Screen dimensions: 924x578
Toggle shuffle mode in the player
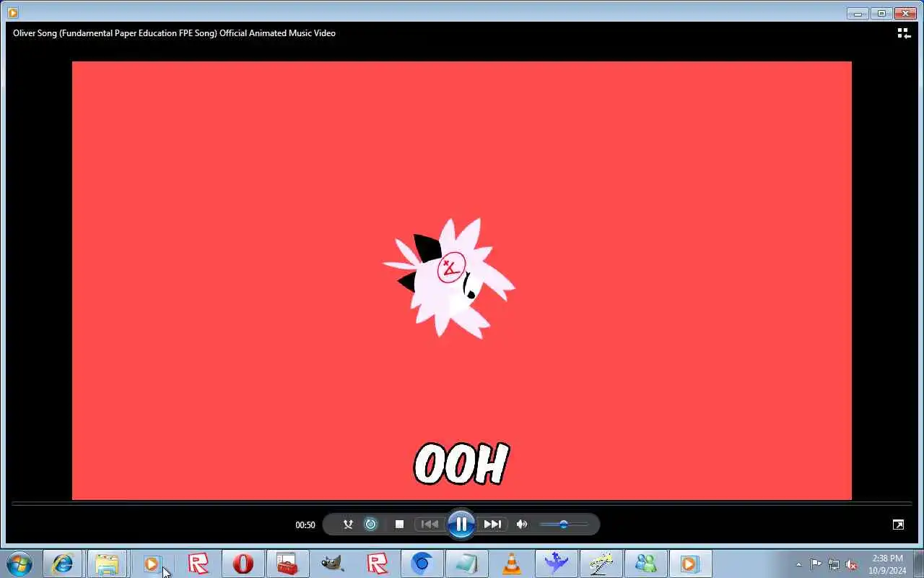pos(348,525)
